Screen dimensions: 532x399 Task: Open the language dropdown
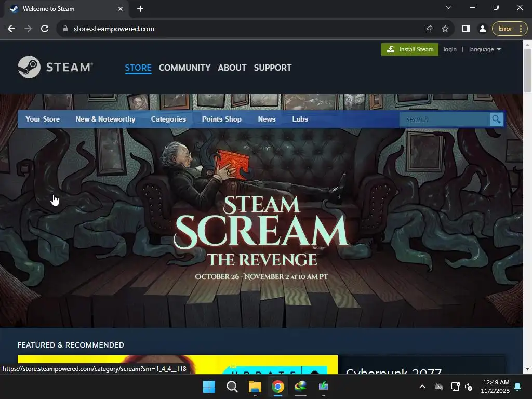tap(485, 49)
